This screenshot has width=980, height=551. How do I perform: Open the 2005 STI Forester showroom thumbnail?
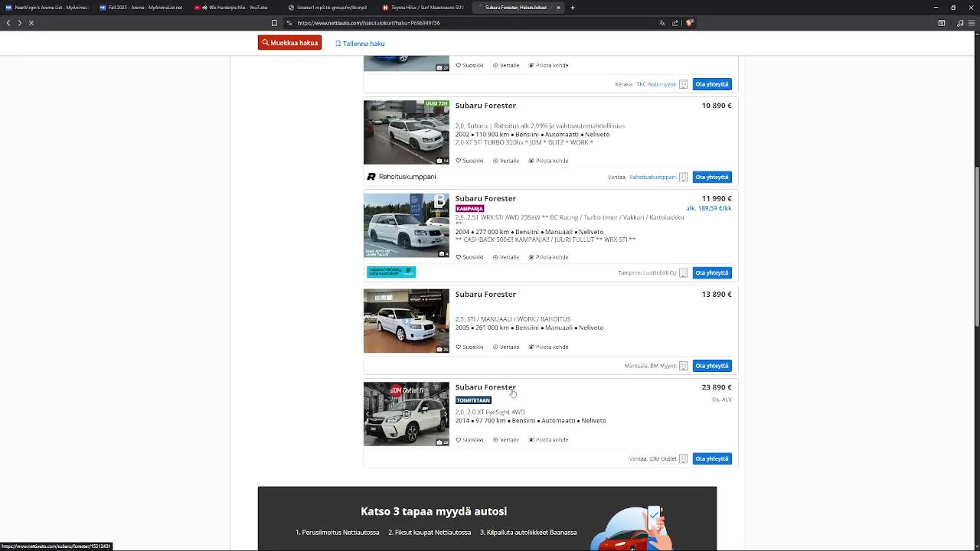point(407,321)
